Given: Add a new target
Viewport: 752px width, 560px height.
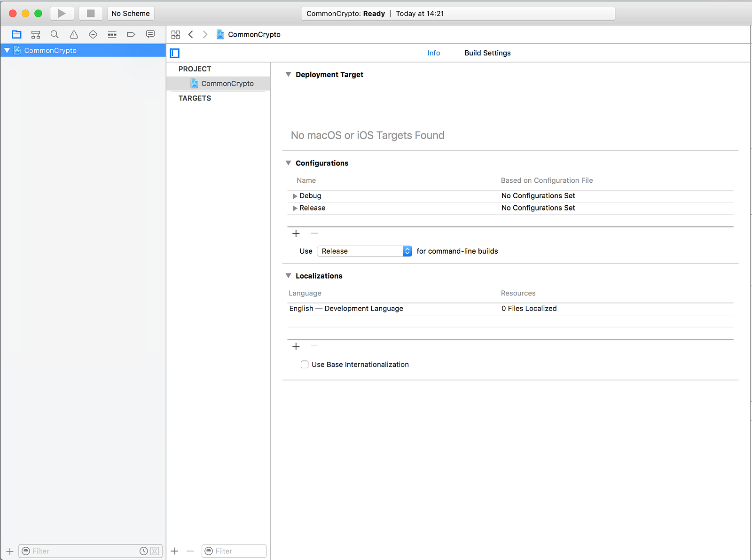Looking at the screenshot, I should click(x=174, y=551).
